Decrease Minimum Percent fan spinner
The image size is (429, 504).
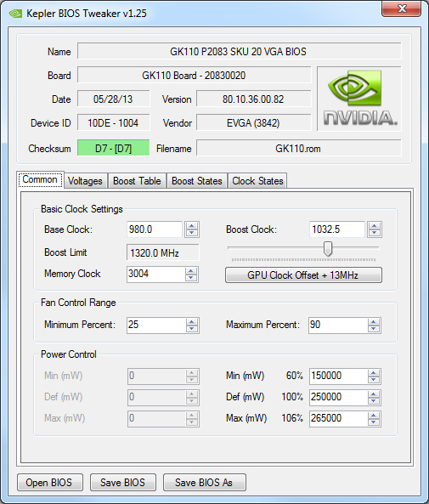(192, 329)
